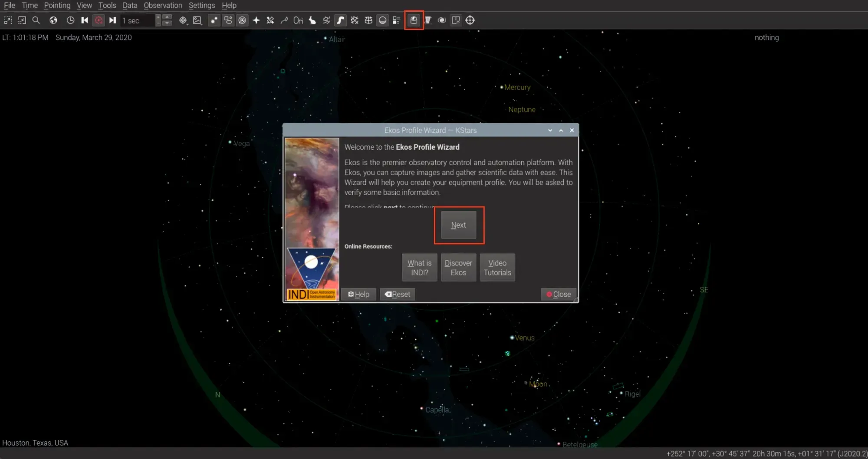Toggle equatorial coordinate grid icon
868x459 pixels.
pyautogui.click(x=355, y=20)
